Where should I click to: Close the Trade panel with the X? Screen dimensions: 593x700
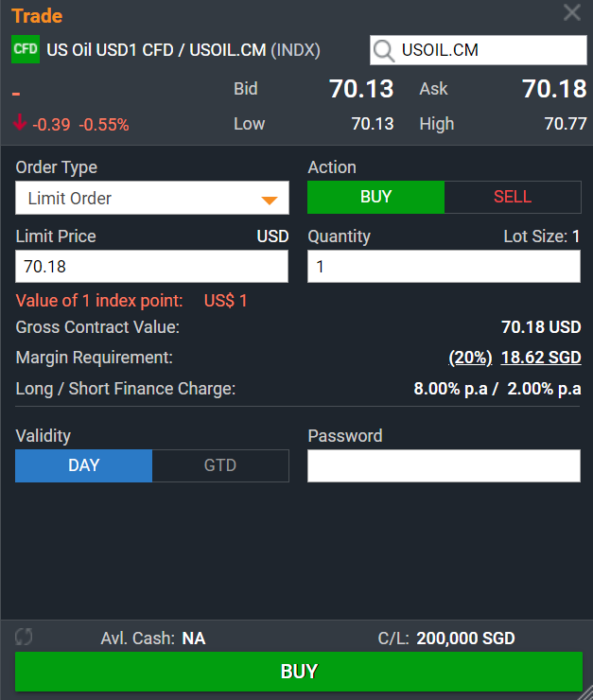(572, 13)
